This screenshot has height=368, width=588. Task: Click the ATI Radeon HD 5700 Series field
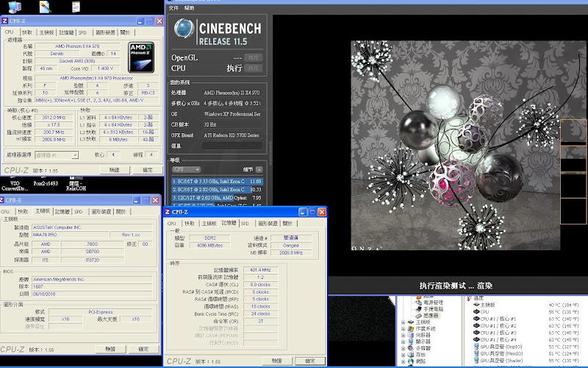(x=232, y=135)
